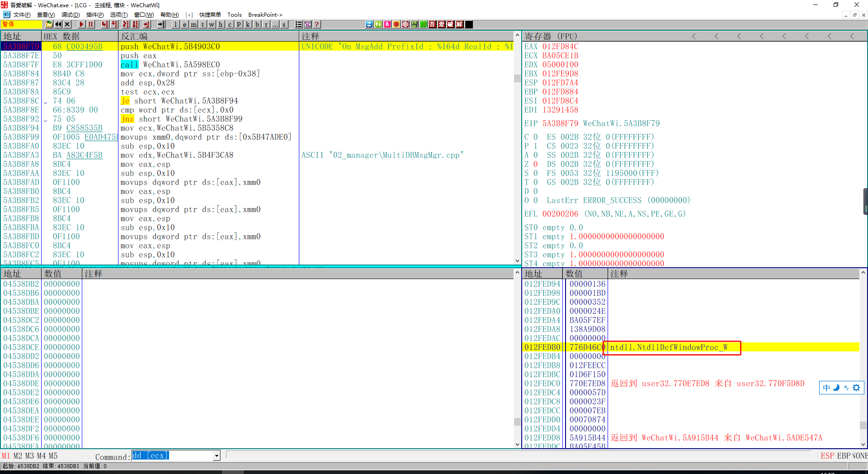Open a file with the folder icon

(x=49, y=24)
